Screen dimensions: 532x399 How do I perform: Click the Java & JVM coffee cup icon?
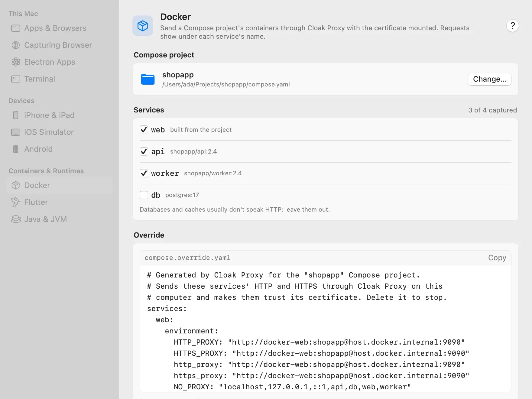point(16,219)
